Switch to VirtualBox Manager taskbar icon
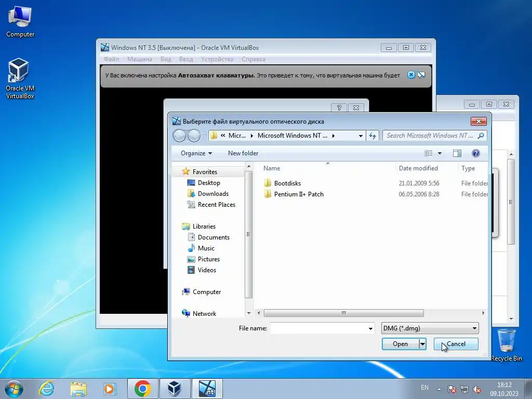This screenshot has height=399, width=532. pyautogui.click(x=175, y=389)
